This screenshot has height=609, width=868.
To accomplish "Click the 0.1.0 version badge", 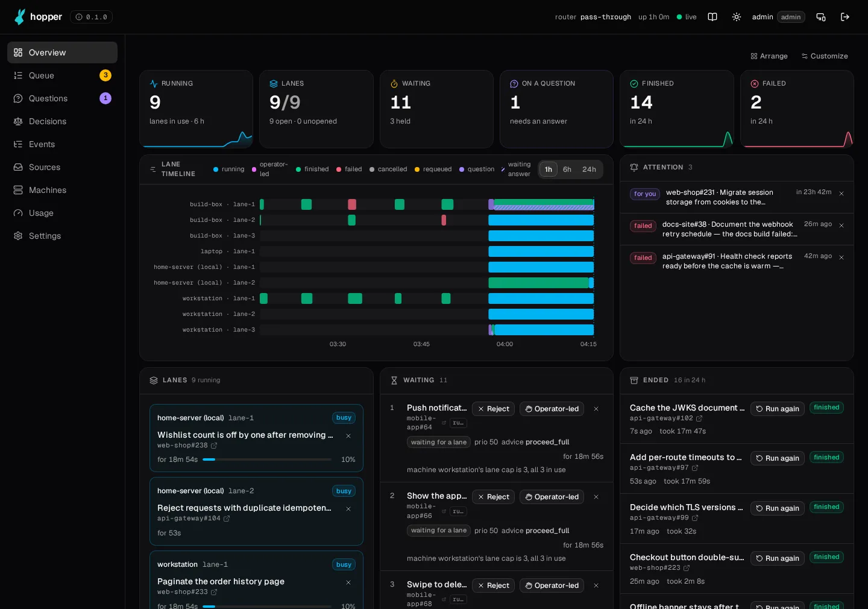I will tap(91, 17).
